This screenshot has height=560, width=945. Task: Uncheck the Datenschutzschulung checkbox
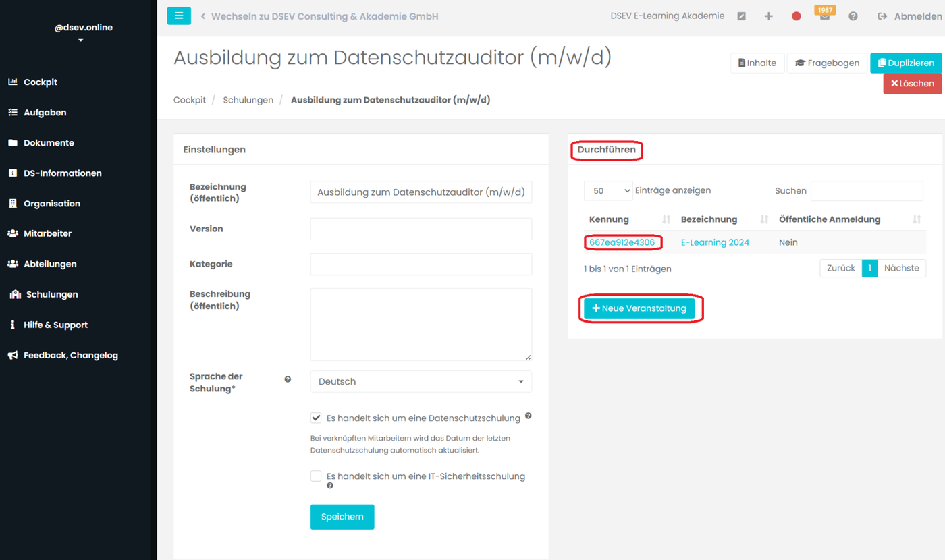[316, 418]
